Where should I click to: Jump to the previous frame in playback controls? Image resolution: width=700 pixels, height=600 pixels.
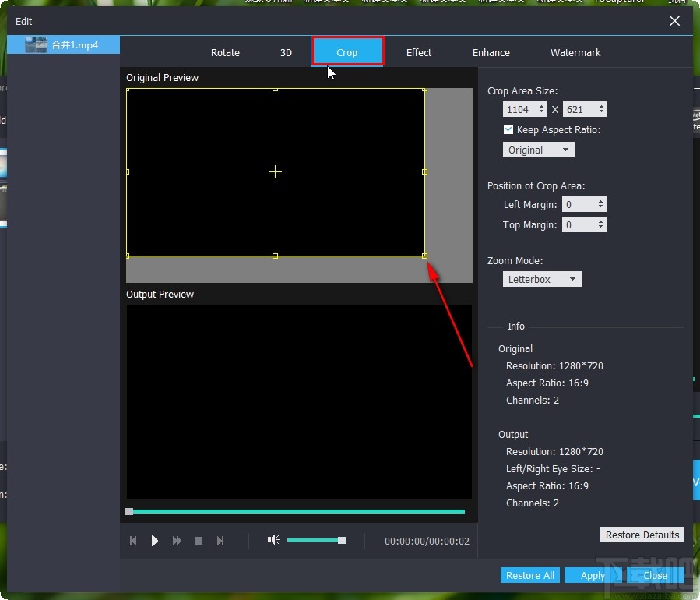tap(133, 541)
